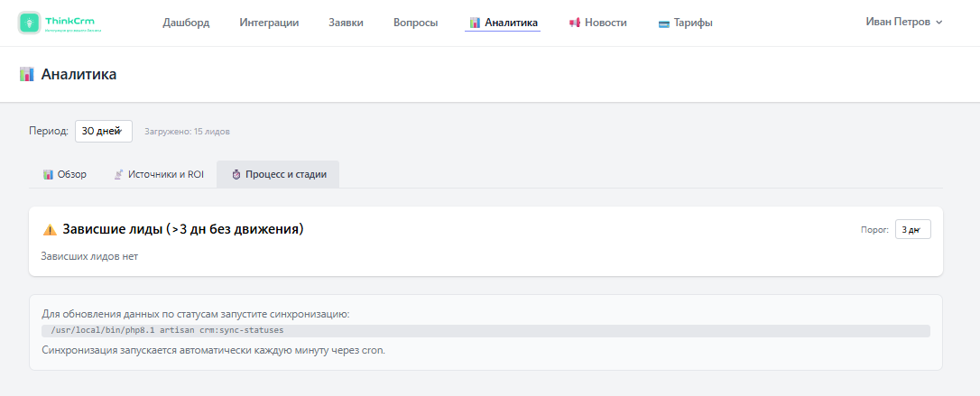Viewport: 980px width, 396px height.
Task: Switch to Источники и ROI tab
Action: coord(159,175)
